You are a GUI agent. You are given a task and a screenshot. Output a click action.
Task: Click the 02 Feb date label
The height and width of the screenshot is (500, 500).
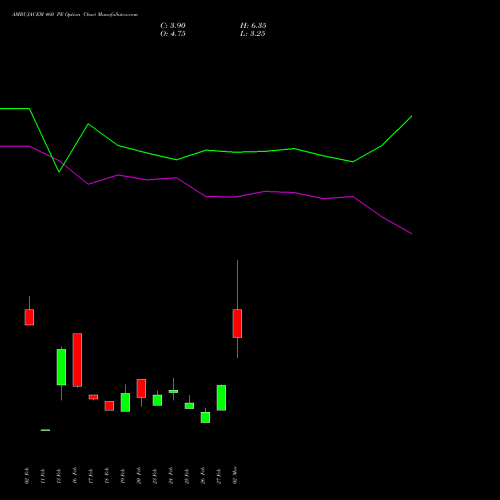click(27, 476)
